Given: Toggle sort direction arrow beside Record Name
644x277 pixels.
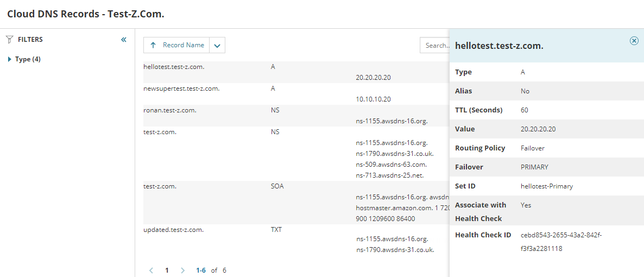Looking at the screenshot, I should click(x=153, y=46).
